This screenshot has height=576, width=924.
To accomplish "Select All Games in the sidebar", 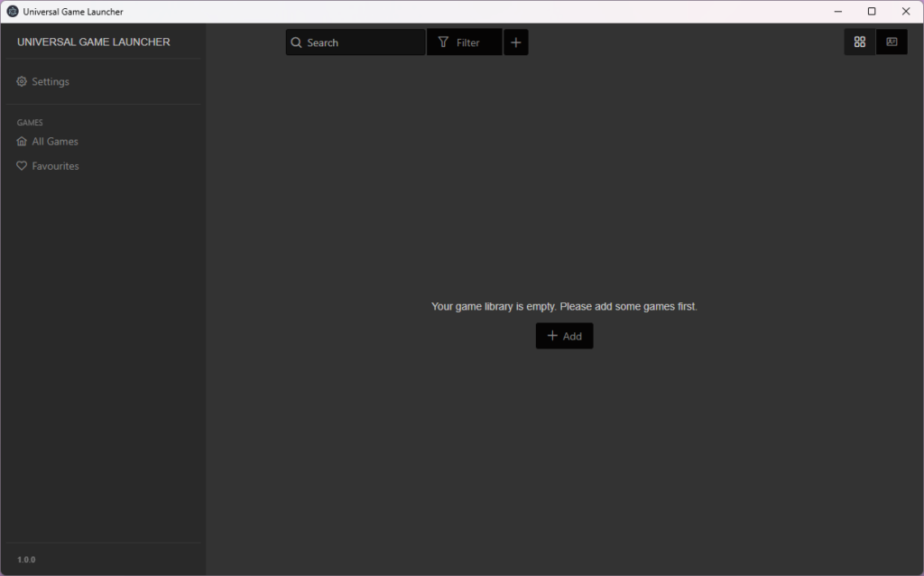I will 55,141.
